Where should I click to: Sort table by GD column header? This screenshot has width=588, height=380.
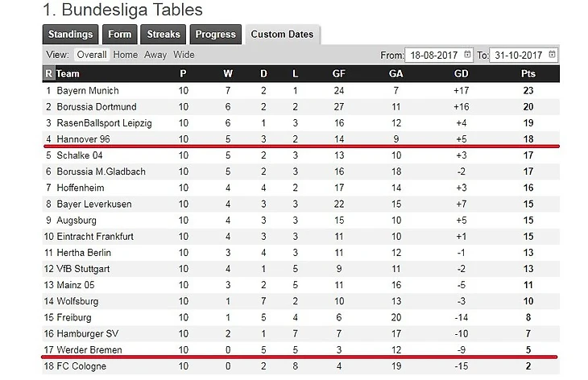pyautogui.click(x=462, y=73)
